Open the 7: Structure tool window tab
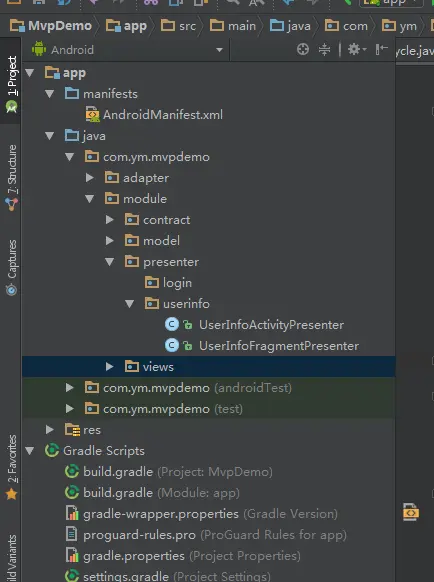This screenshot has height=582, width=434. (12, 178)
